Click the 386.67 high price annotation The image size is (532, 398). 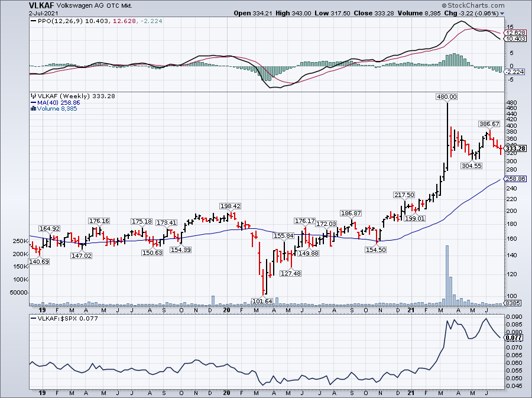[x=489, y=124]
